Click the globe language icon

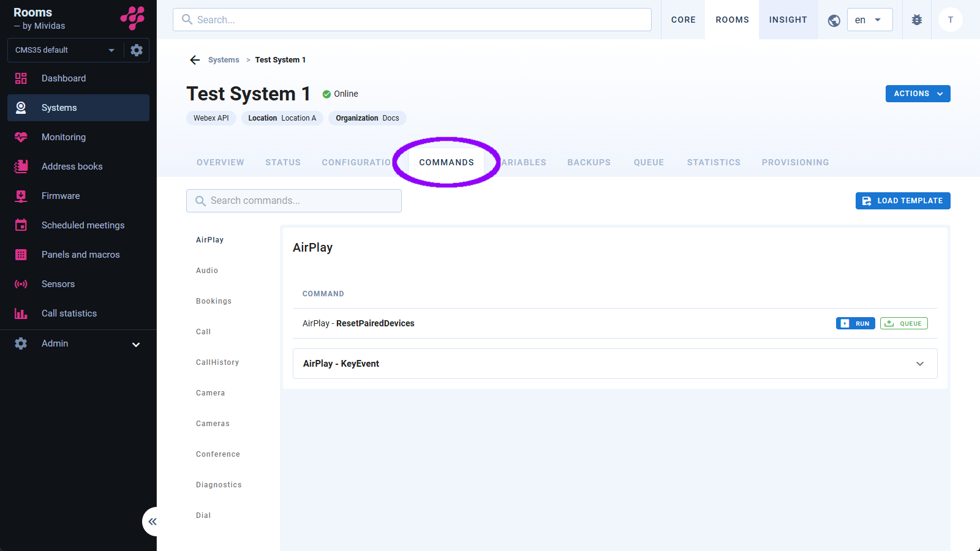pos(834,20)
